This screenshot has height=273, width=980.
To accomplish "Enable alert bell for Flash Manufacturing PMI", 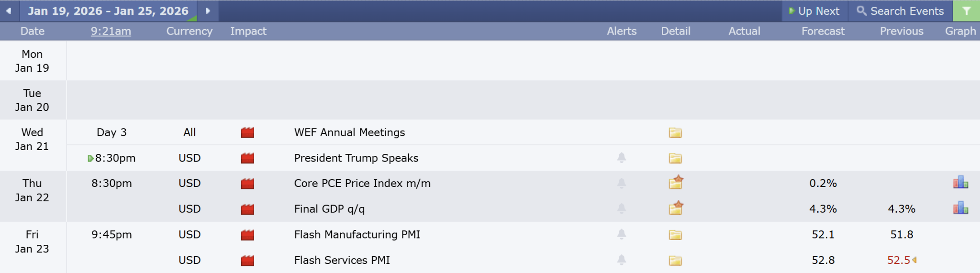I will pos(621,234).
